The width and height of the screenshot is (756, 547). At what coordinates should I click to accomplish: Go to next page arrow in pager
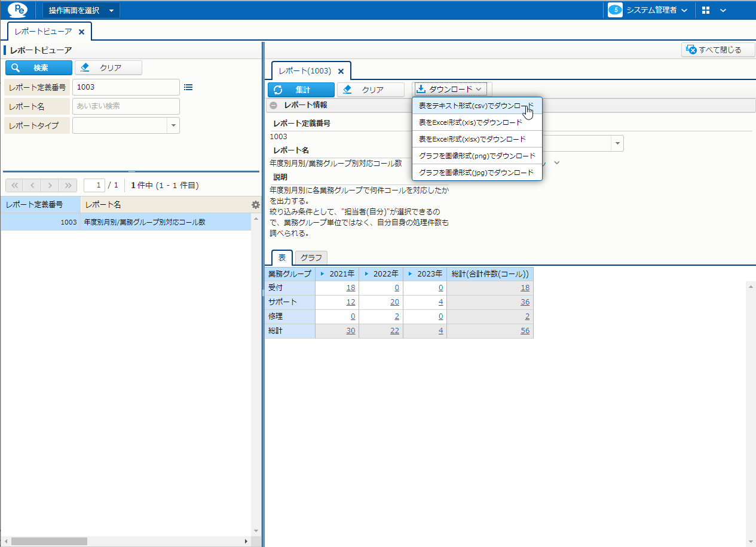[x=51, y=185]
